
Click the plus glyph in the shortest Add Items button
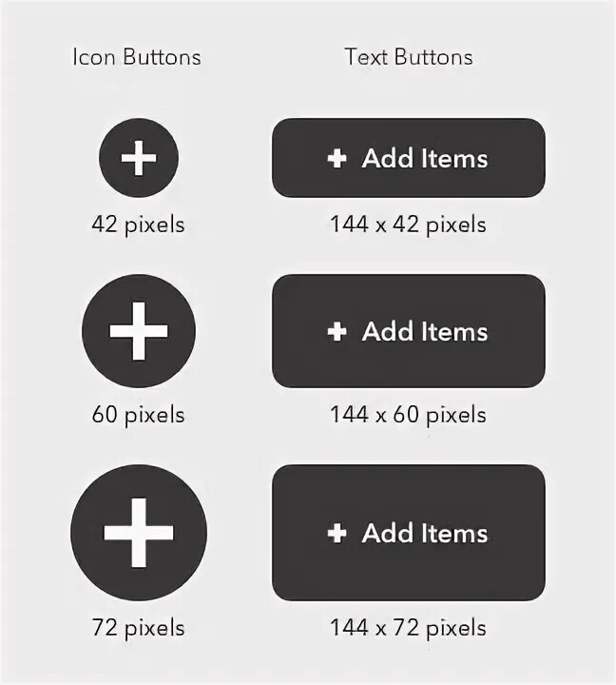[337, 158]
